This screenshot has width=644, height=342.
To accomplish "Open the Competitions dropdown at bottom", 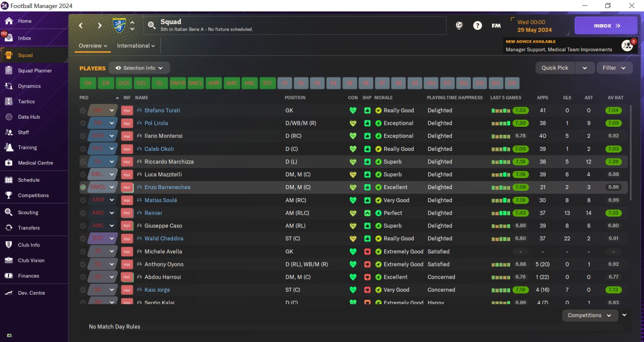I will click(x=590, y=315).
